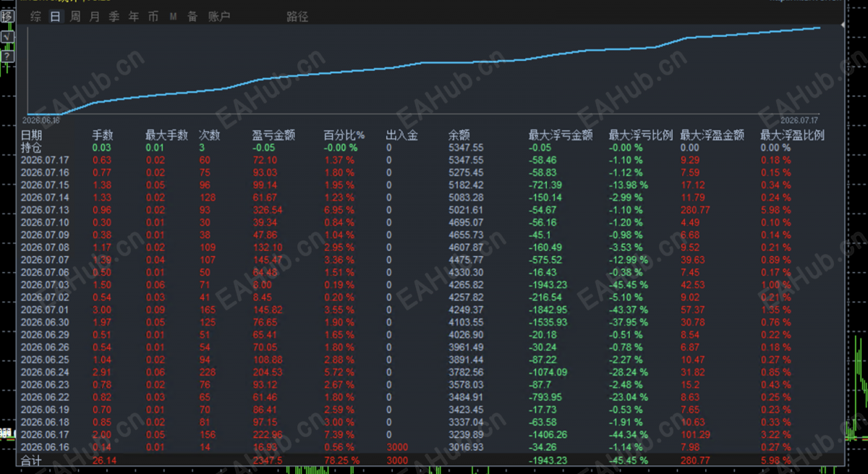Click the ? help button
Screen dimensions: 868x474
click(x=7, y=56)
